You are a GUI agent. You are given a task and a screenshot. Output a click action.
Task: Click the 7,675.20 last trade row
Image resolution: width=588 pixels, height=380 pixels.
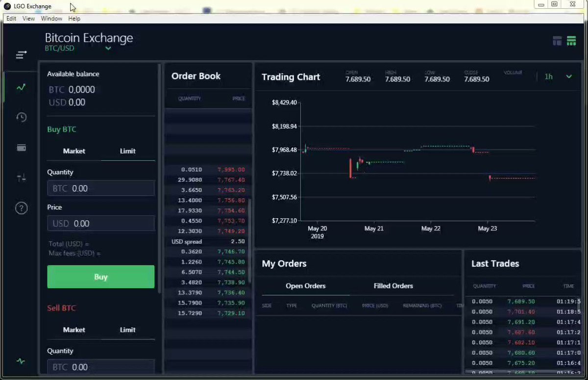(x=523, y=363)
